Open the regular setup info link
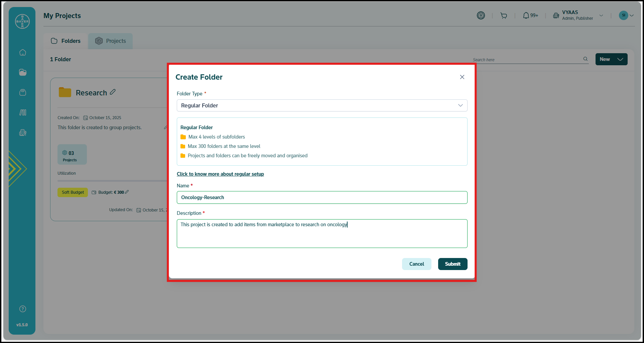The image size is (644, 343). click(x=220, y=174)
